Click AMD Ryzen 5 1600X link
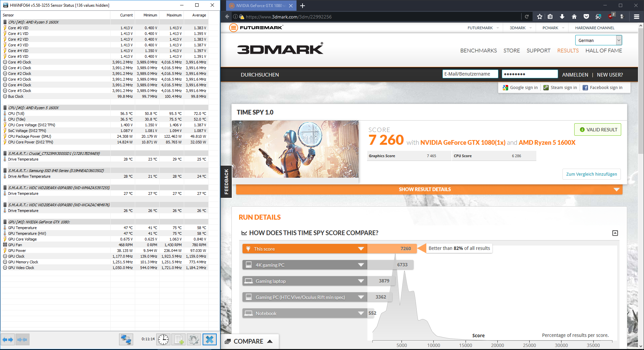This screenshot has width=644, height=350. pyautogui.click(x=547, y=143)
